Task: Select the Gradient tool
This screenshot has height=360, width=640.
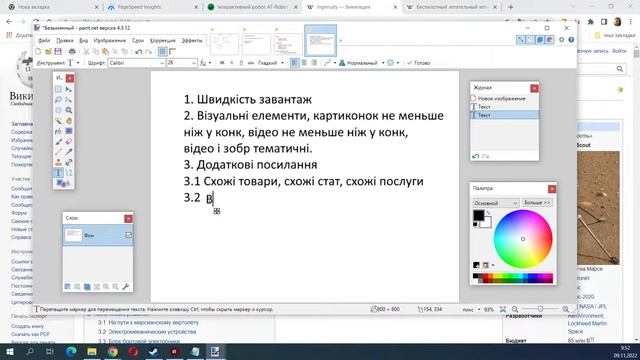Action: click(x=69, y=131)
